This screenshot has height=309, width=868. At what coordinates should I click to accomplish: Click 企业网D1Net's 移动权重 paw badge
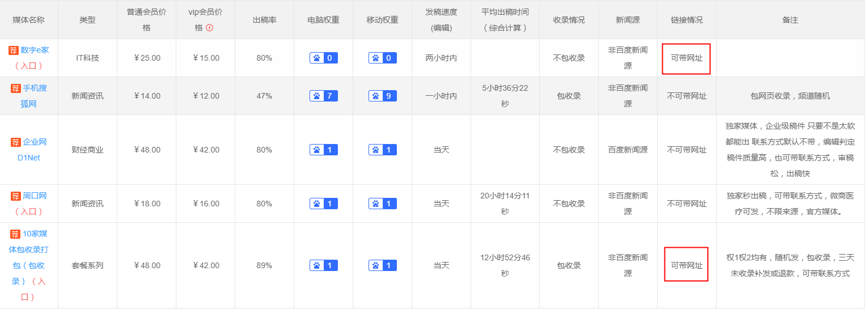coord(383,150)
